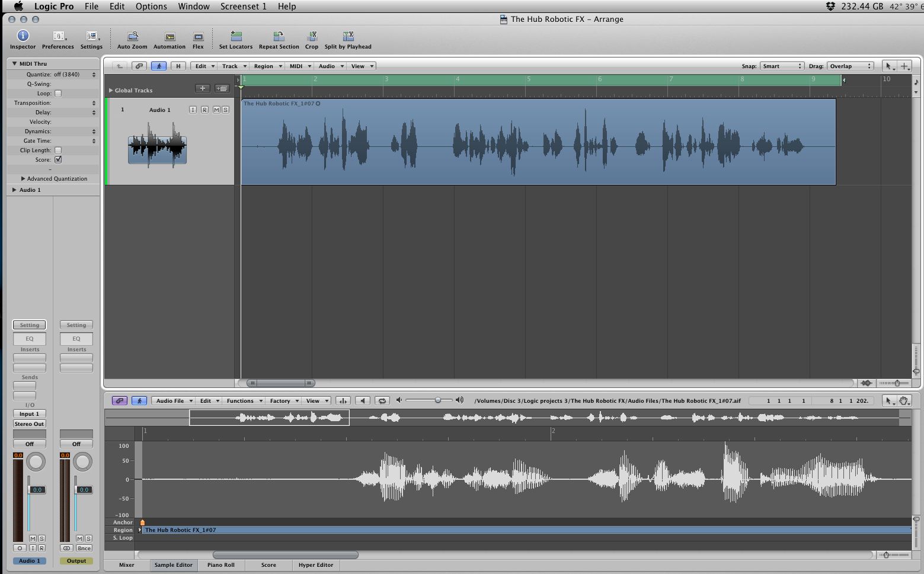Viewport: 924px width, 574px height.
Task: Click the Stereo Out output button
Action: click(29, 424)
